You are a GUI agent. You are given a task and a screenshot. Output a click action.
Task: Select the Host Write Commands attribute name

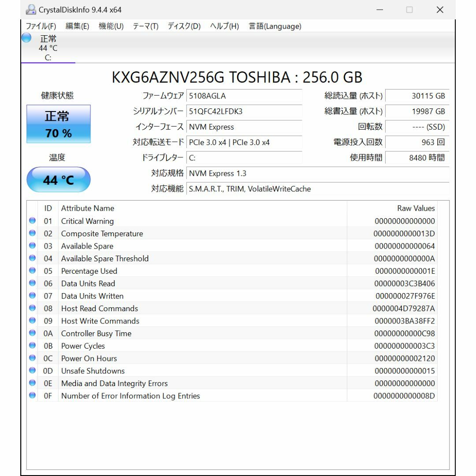(100, 321)
